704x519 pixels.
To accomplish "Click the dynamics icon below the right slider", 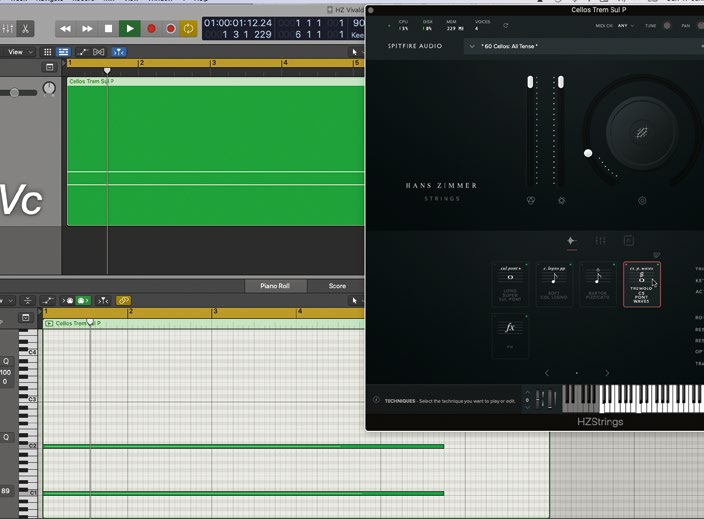I will (561, 201).
